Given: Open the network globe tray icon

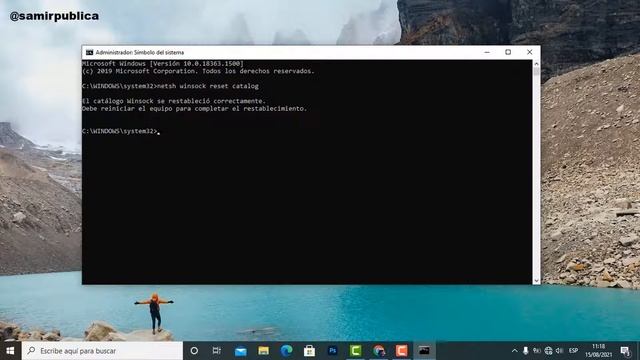Looking at the screenshot, I should tap(548, 351).
